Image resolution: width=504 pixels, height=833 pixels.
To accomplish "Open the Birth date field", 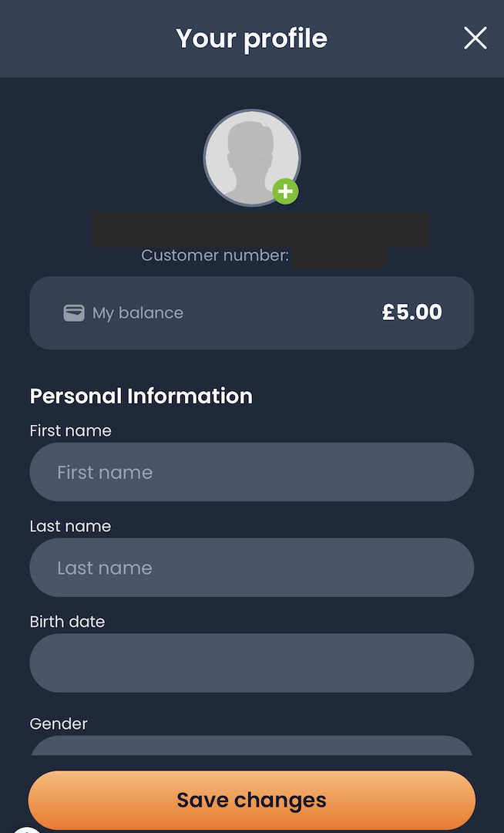I will [x=251, y=663].
